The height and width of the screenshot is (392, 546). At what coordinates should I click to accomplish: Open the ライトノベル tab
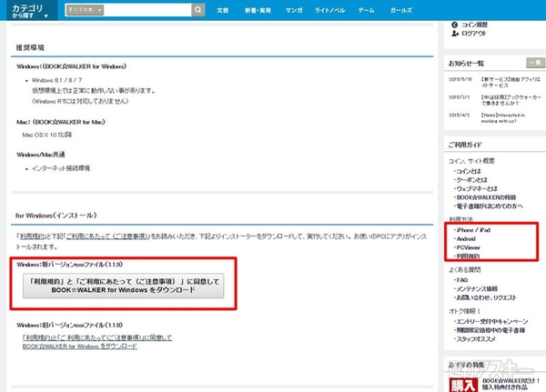(x=329, y=10)
